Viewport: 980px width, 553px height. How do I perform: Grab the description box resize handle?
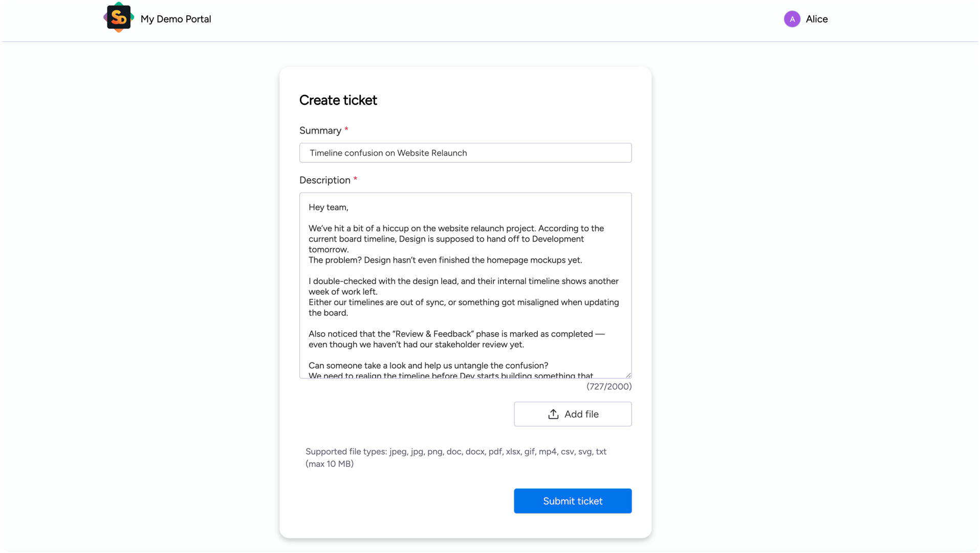point(628,375)
